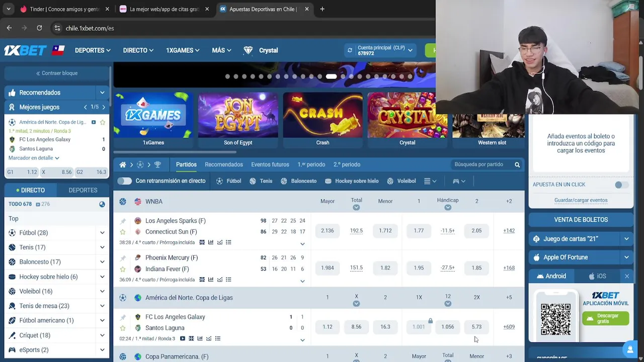Click Guardar/cargar eventos link

point(581,200)
